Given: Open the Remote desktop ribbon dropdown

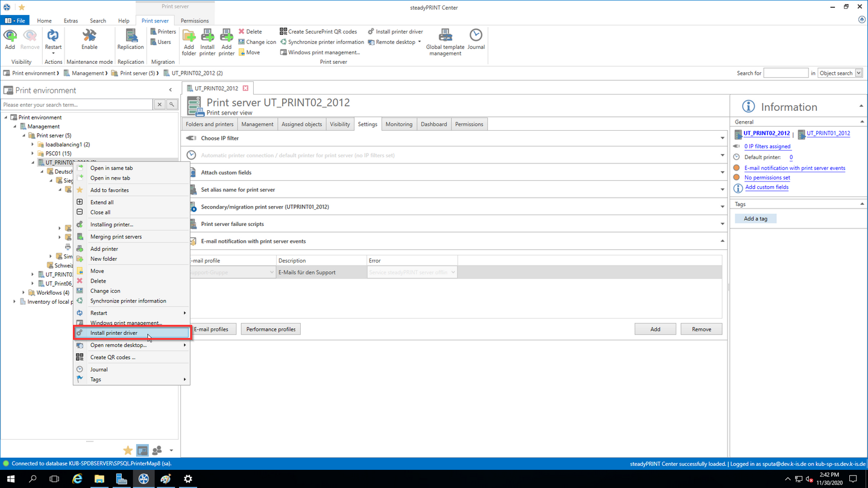Looking at the screenshot, I should pyautogui.click(x=394, y=42).
